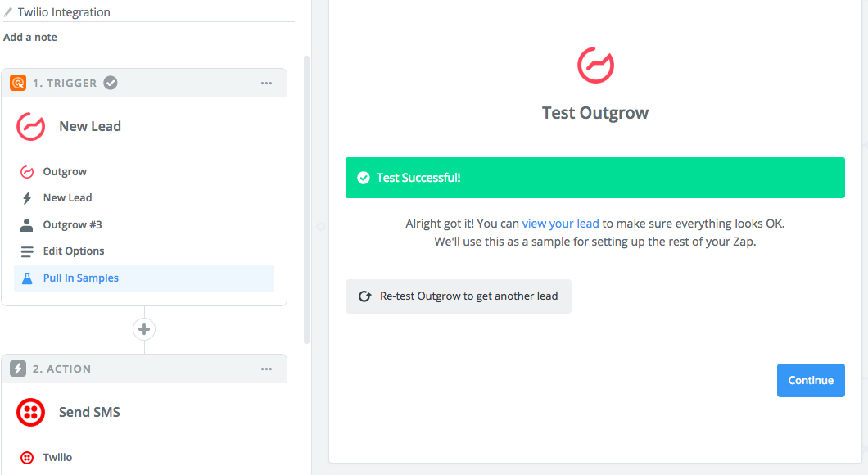The image size is (868, 475).
Task: Click the small Outgrow app icon
Action: pos(26,172)
